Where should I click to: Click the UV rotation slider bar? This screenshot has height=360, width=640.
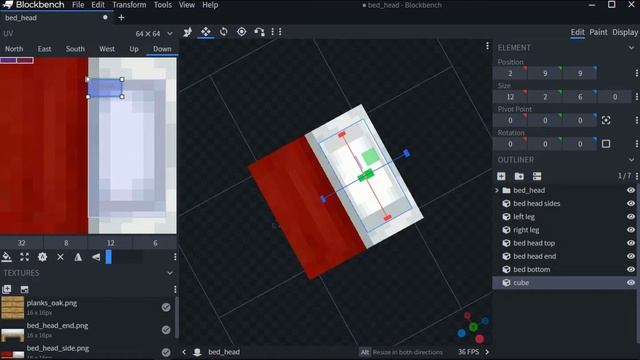pyautogui.click(x=124, y=257)
